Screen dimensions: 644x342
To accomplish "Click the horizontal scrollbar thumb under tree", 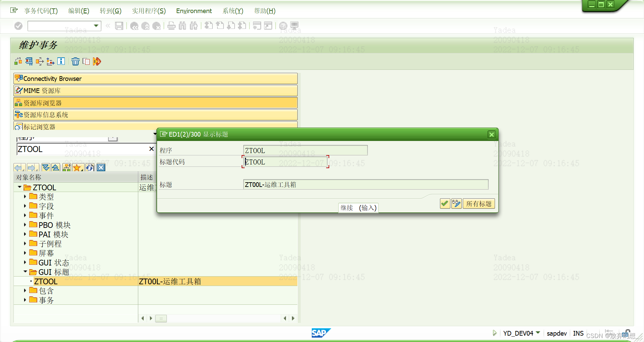I will pos(161,318).
